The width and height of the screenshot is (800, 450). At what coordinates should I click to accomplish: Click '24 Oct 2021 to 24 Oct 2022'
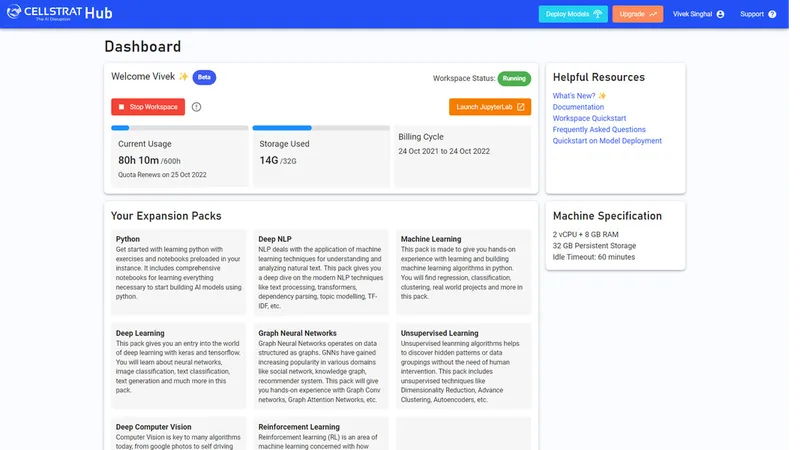point(444,151)
